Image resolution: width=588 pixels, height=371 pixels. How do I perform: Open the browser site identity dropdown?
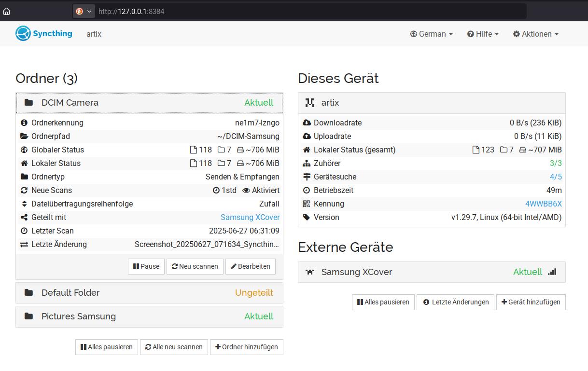pyautogui.click(x=84, y=11)
